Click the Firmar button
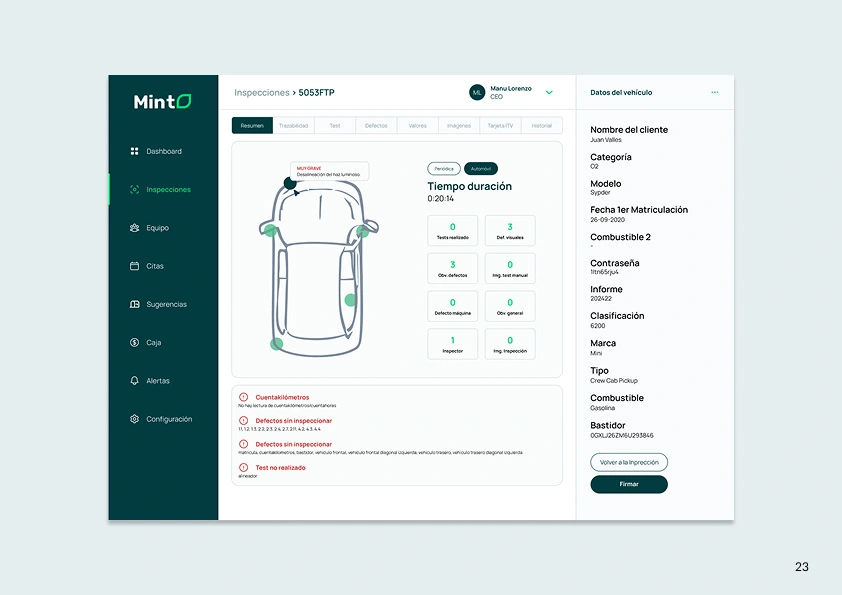 point(629,484)
